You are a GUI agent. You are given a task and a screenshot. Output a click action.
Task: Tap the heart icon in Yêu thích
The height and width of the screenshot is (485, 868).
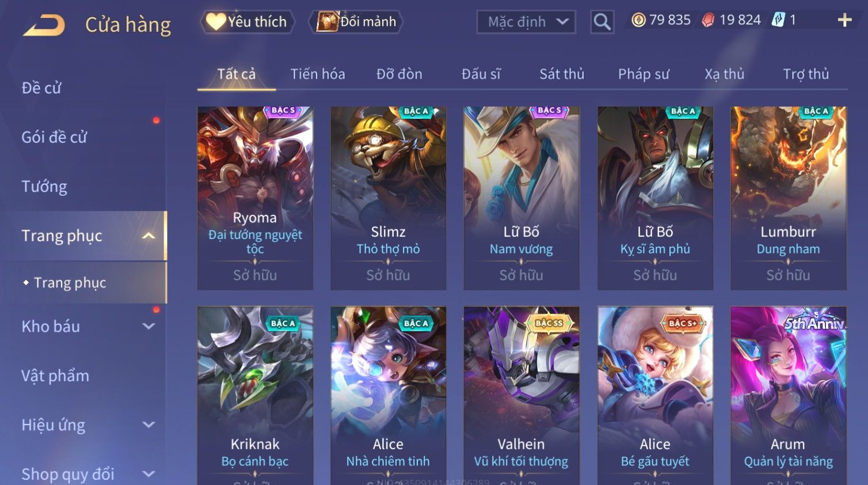216,21
